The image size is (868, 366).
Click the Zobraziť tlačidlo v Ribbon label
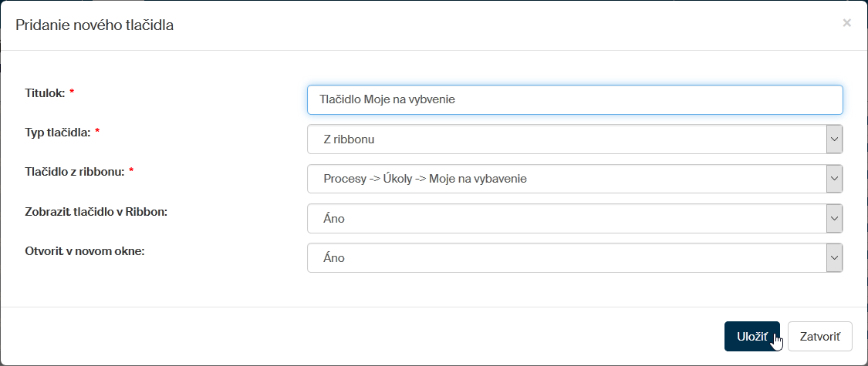[96, 211]
